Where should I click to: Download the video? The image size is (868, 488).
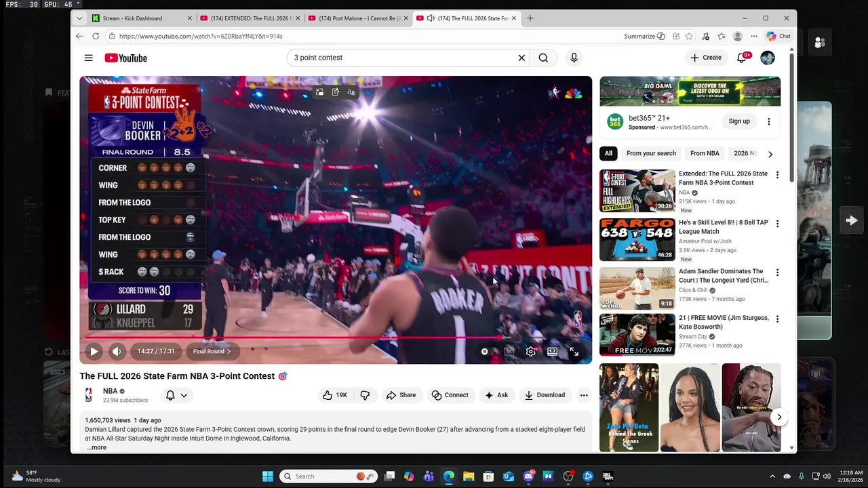pos(545,395)
